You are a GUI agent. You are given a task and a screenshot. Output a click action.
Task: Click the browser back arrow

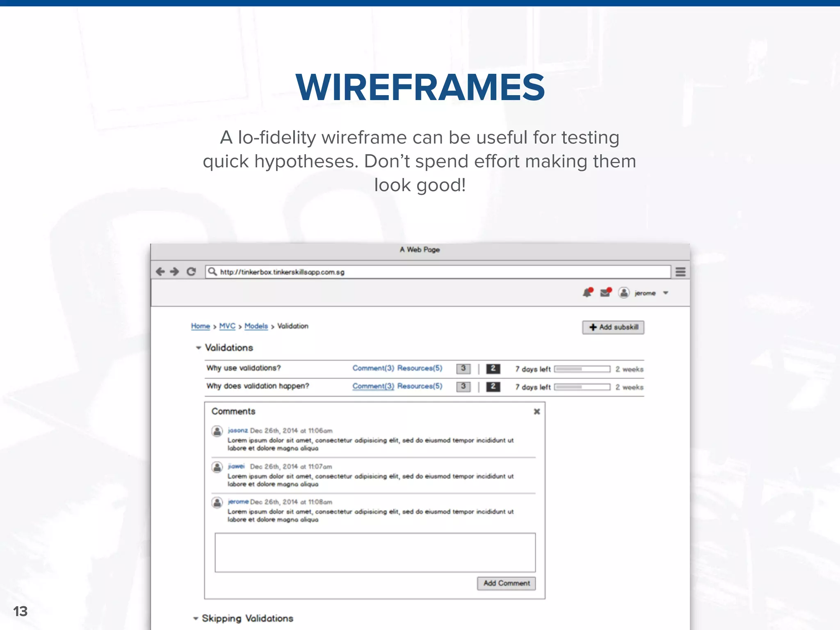(160, 272)
